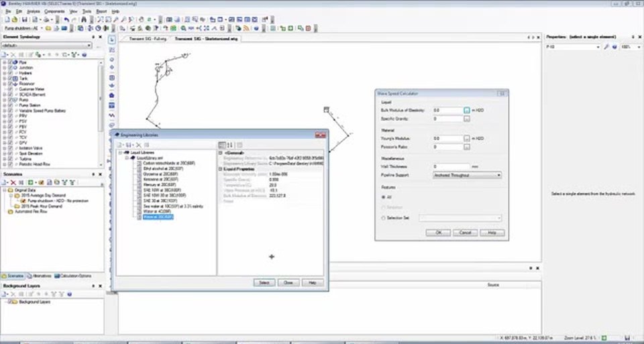Click the Wall Thickness input field
This screenshot has width=644, height=344.
451,167
